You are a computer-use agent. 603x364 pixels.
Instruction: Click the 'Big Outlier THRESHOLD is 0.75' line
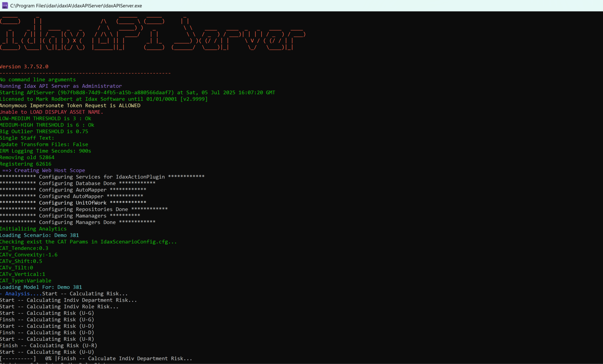coord(44,131)
